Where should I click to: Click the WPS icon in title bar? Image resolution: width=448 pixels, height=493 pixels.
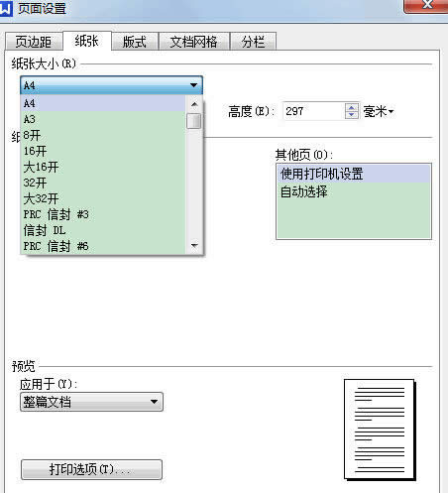pyautogui.click(x=6, y=8)
